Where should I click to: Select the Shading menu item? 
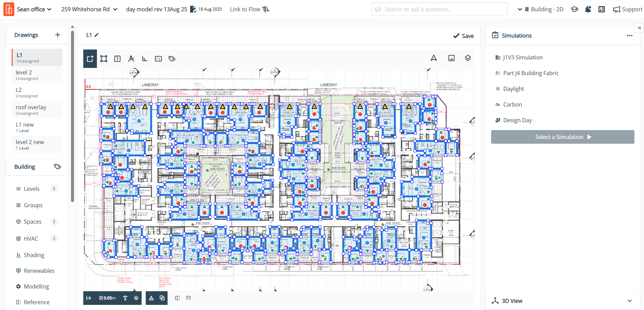tap(34, 255)
